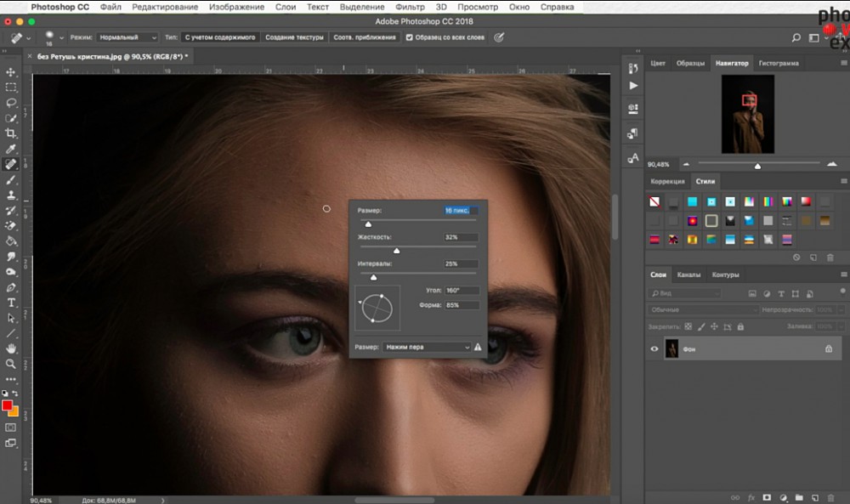Switch to the Образцы tab
Viewport: 850px width, 504px height.
tap(690, 64)
